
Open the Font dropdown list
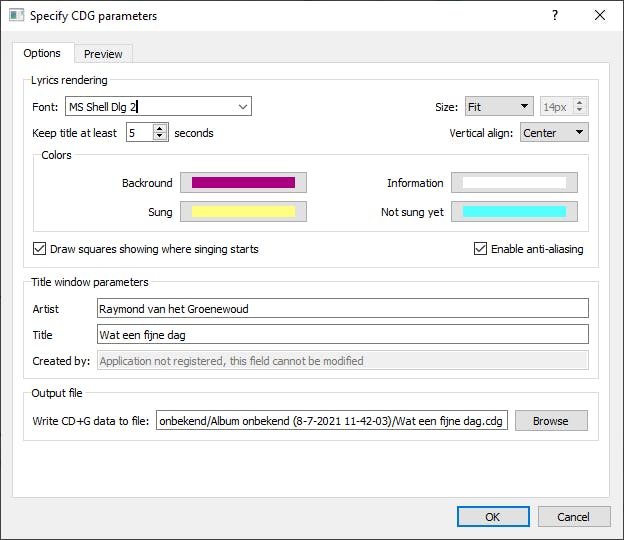(x=243, y=107)
